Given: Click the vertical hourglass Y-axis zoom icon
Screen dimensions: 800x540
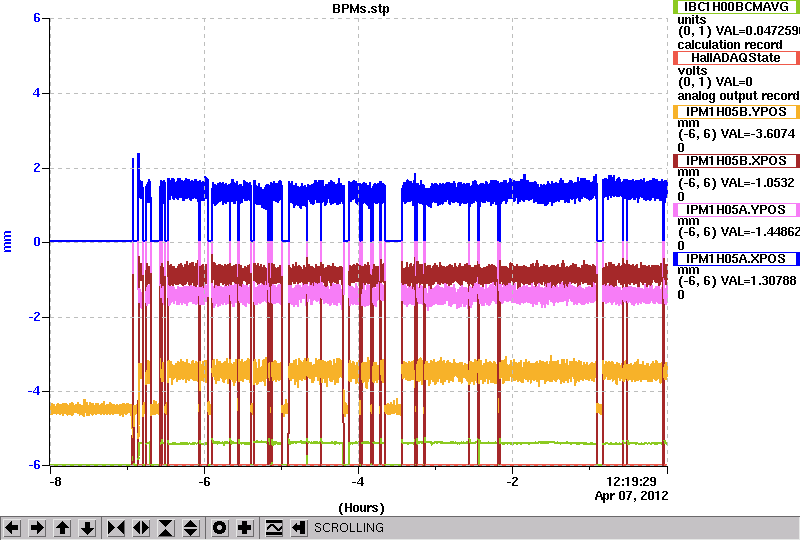Looking at the screenshot, I should (166, 528).
